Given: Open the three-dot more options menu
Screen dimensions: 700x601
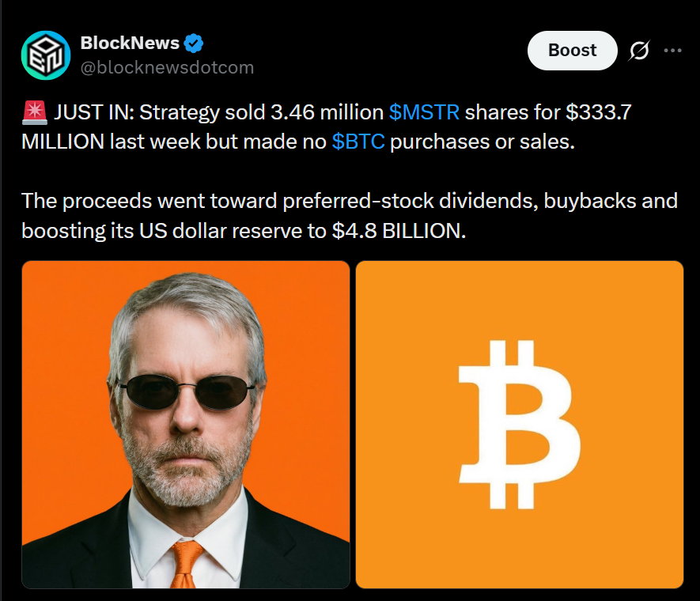Looking at the screenshot, I should point(672,51).
